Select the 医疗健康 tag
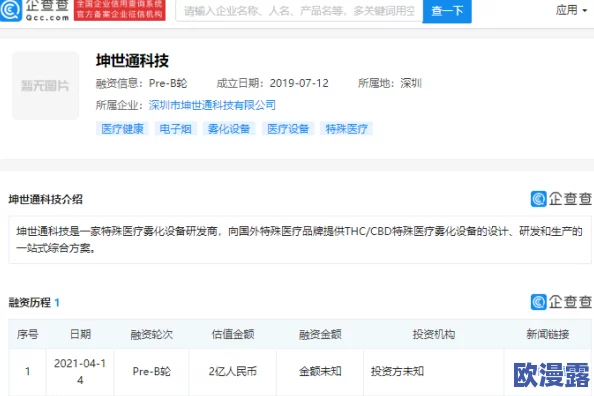Screen dimensions: 594x396 [122, 129]
